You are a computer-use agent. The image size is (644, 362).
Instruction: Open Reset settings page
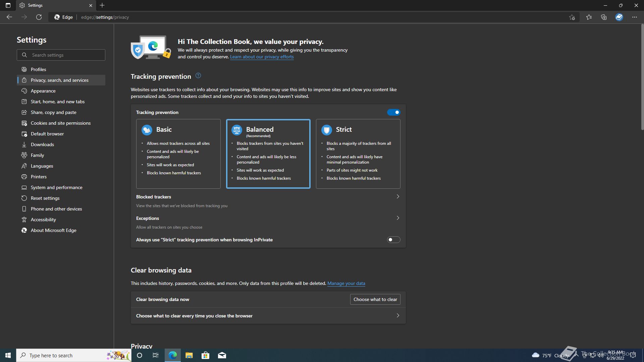tap(61, 198)
